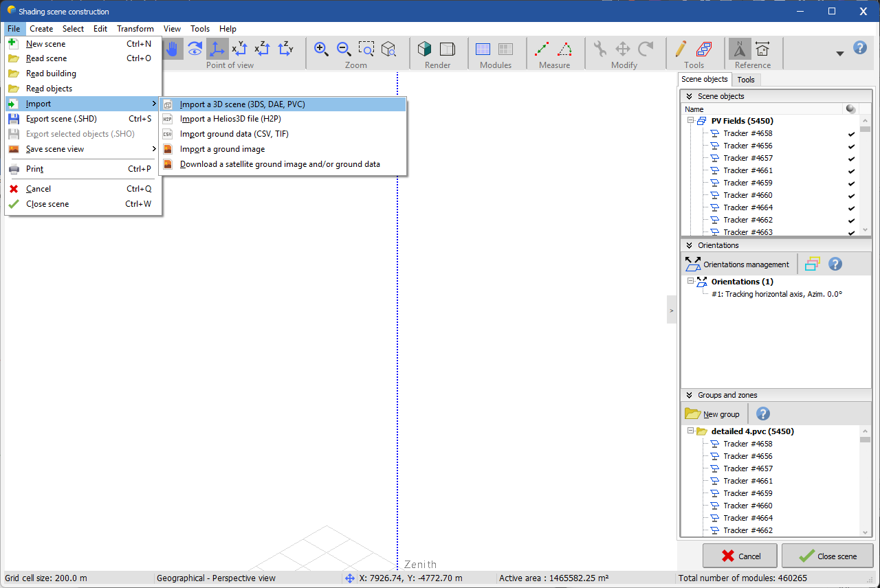
Task: Click the show modules grid icon
Action: [x=483, y=49]
